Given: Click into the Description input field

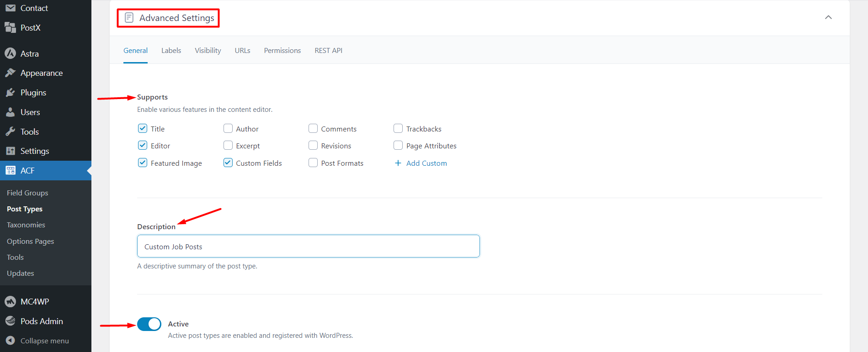Looking at the screenshot, I should tap(309, 246).
